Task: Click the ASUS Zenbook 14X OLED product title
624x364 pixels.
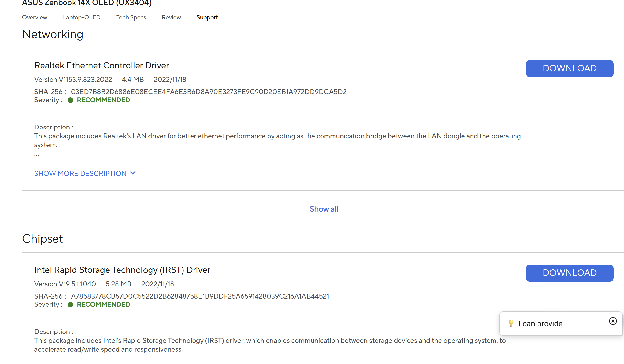Action: pos(87,3)
